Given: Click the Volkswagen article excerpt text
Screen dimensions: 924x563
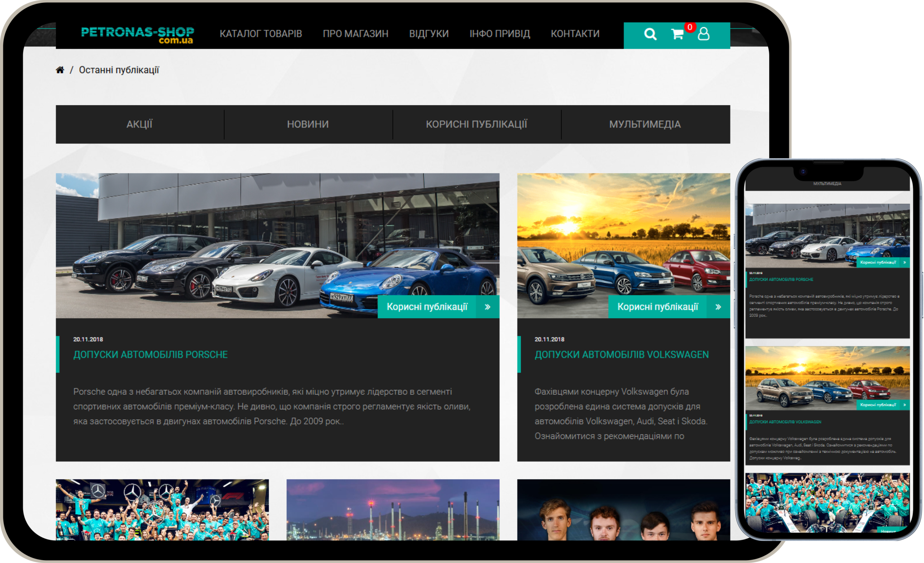Looking at the screenshot, I should click(621, 414).
